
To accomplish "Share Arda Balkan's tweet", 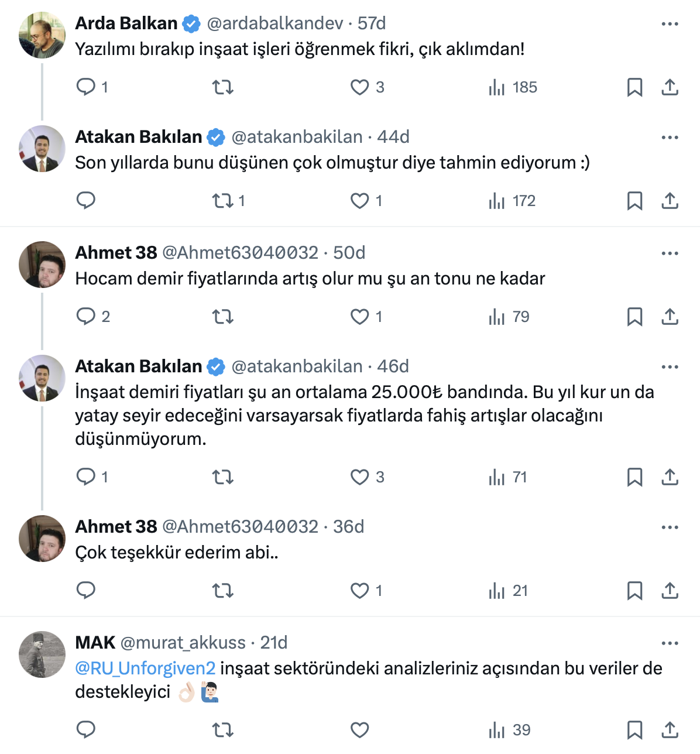I will coord(670,87).
